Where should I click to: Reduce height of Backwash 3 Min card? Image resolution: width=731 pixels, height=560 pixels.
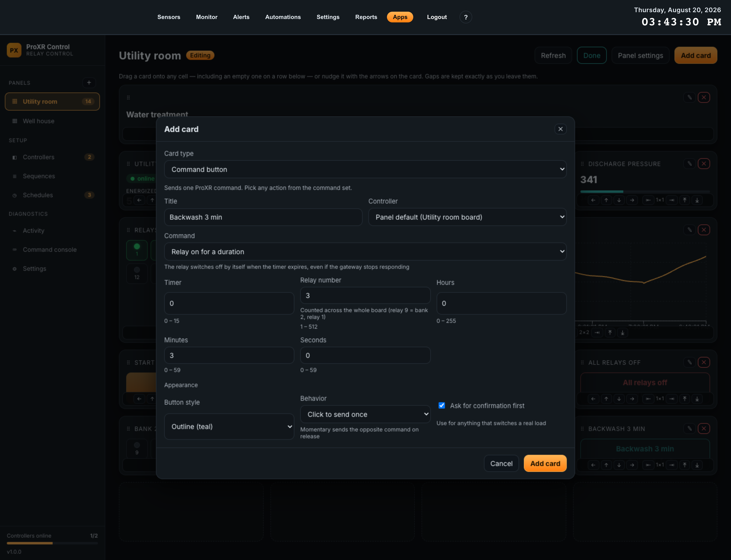point(685,465)
